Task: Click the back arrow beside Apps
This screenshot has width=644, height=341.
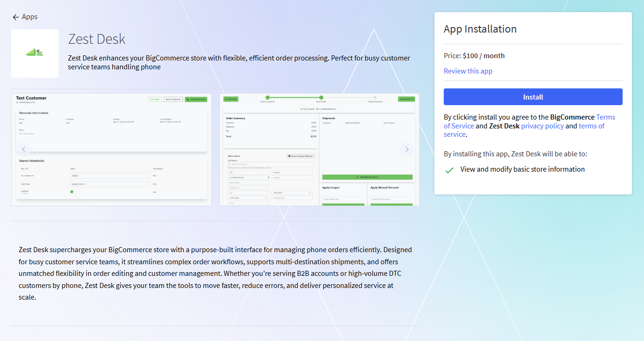Action: [16, 17]
